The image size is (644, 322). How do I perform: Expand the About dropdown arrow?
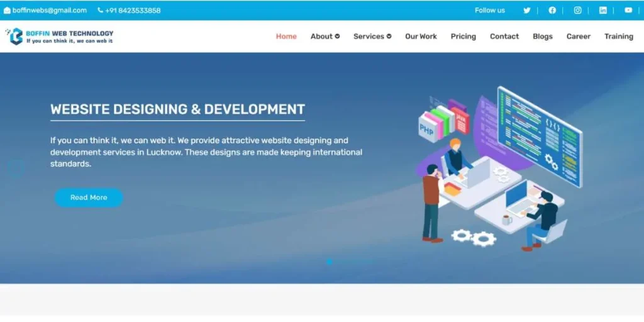coord(337,36)
